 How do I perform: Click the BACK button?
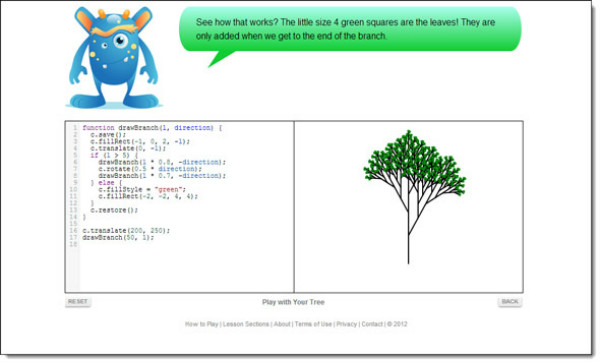point(510,302)
